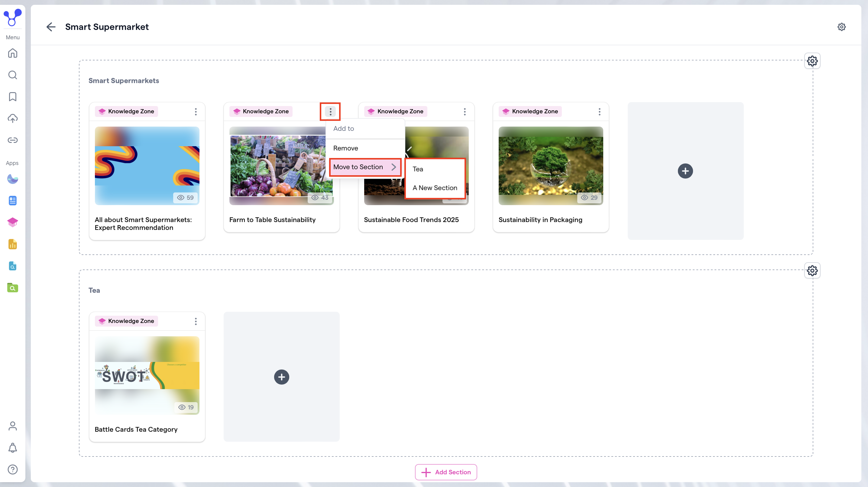The width and height of the screenshot is (868, 487).
Task: Open Tea section settings gear
Action: (812, 270)
